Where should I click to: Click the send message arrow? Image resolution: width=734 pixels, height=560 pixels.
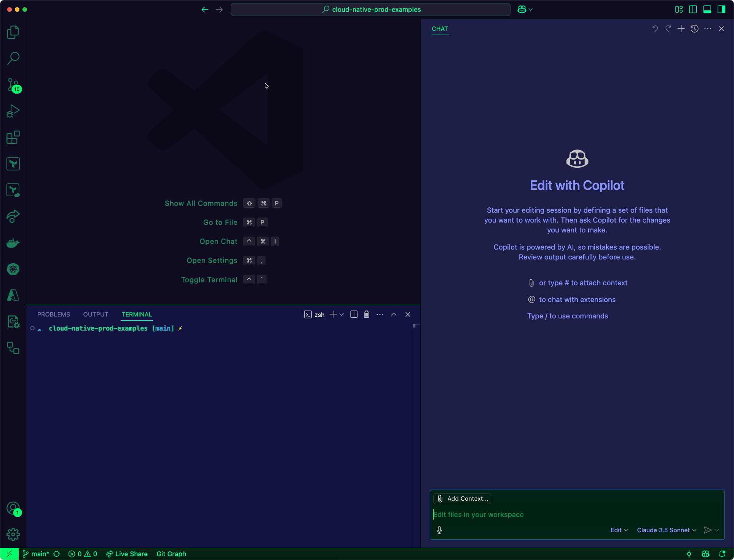point(707,530)
